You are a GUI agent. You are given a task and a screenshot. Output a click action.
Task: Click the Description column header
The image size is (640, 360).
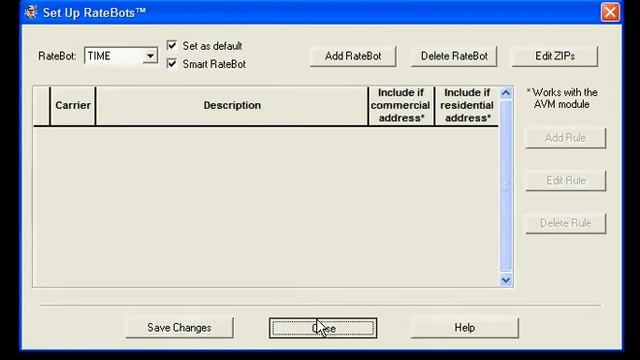[232, 105]
